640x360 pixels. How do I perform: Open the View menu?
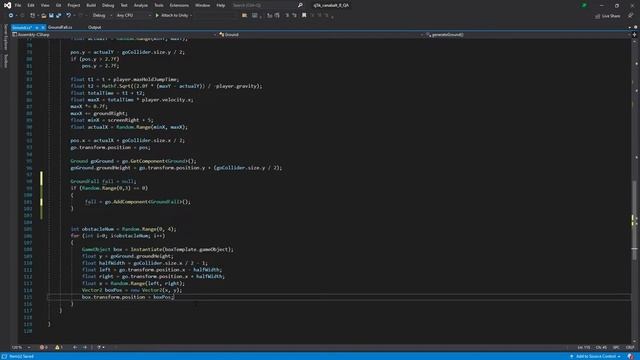(x=45, y=5)
